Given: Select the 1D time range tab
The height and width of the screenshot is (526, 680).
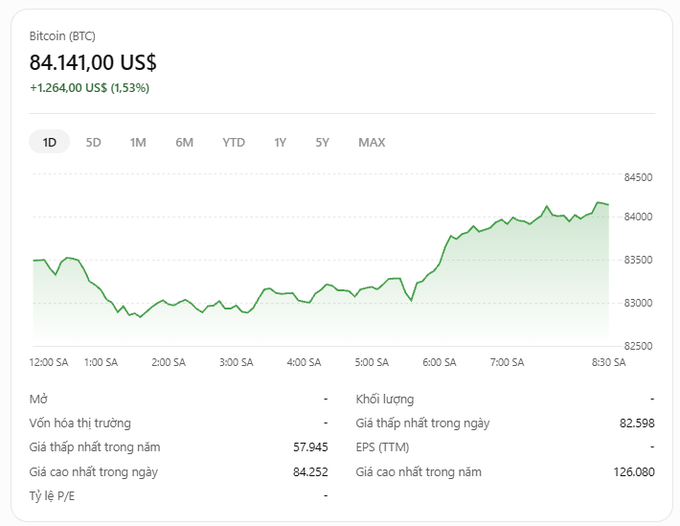Looking at the screenshot, I should pos(49,142).
